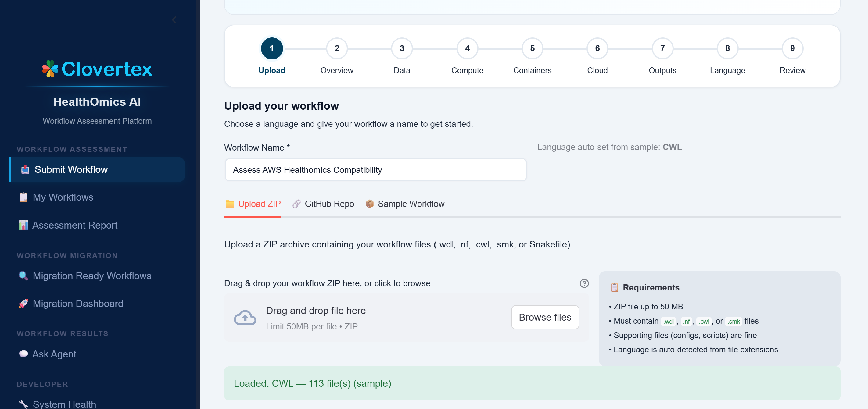Click 'Language auto-set from sample: CWL' text
The height and width of the screenshot is (409, 868).
[609, 147]
